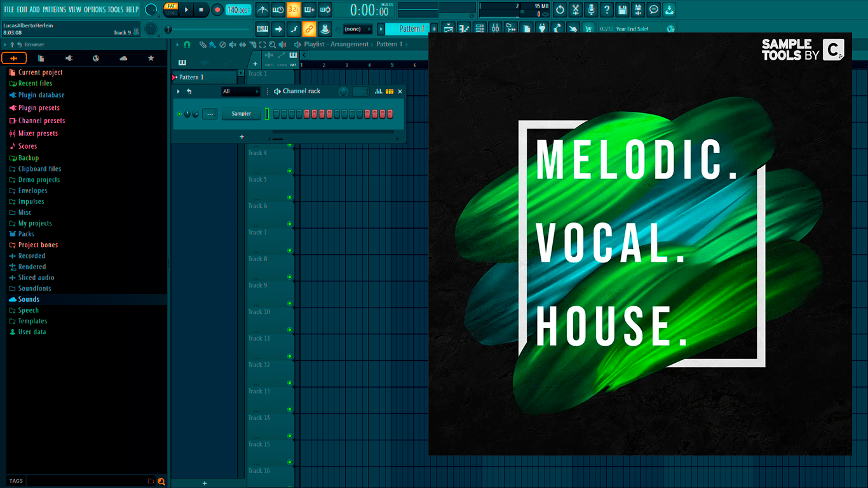Image resolution: width=868 pixels, height=488 pixels.
Task: Click the Play button in transport
Action: [186, 10]
